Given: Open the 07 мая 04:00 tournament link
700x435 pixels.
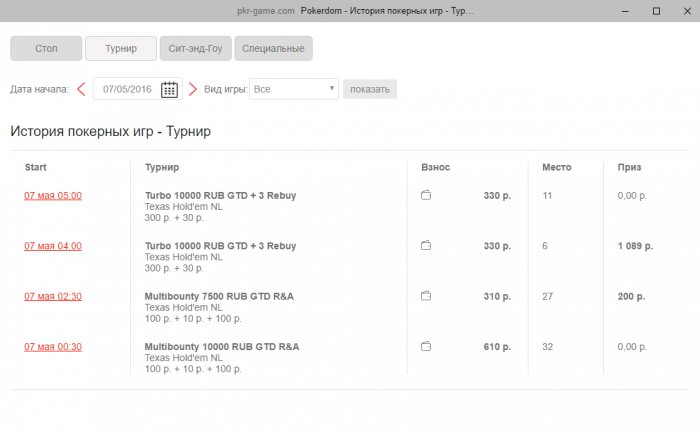Looking at the screenshot, I should tap(53, 245).
